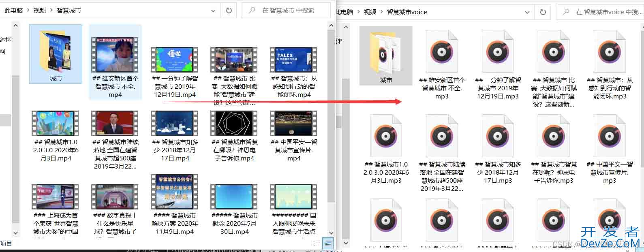Refresh the 智慧城市 folder view
Screen dimensions: 644x252
click(229, 11)
